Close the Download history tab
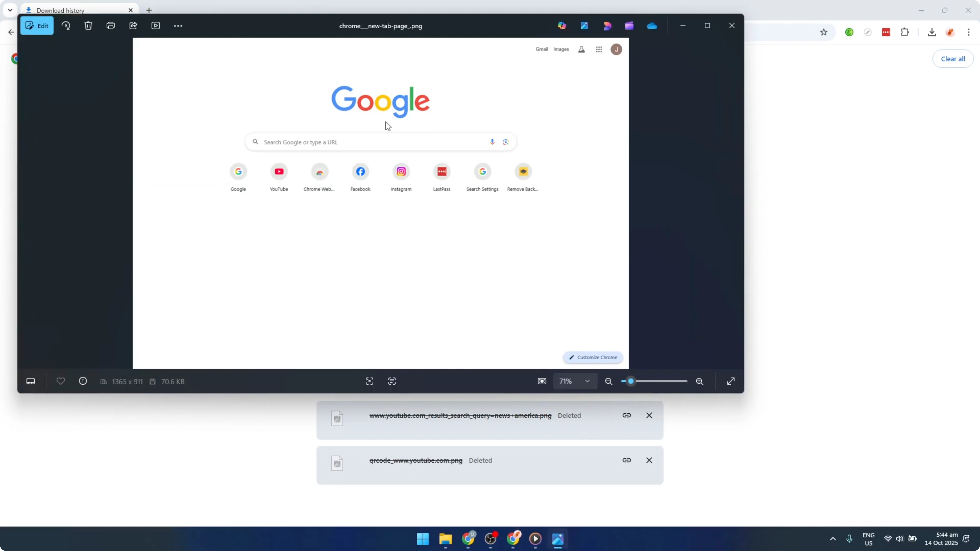980x551 pixels. pyautogui.click(x=130, y=10)
